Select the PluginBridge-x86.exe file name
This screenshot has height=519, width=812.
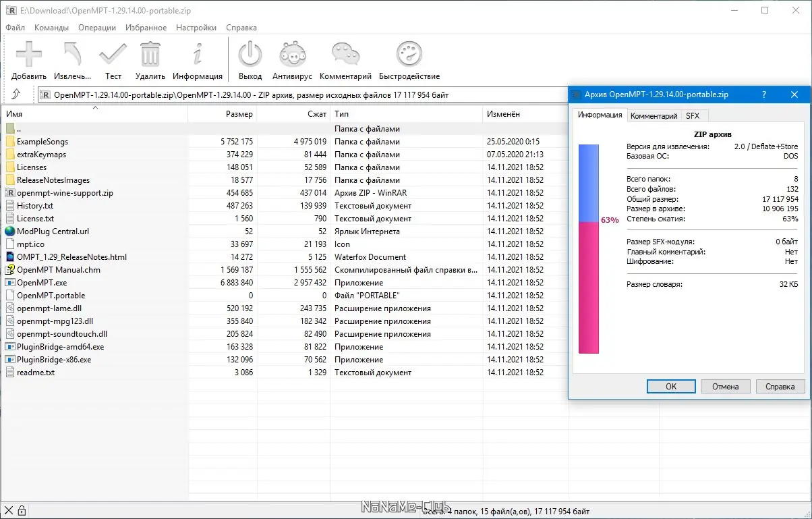click(54, 360)
